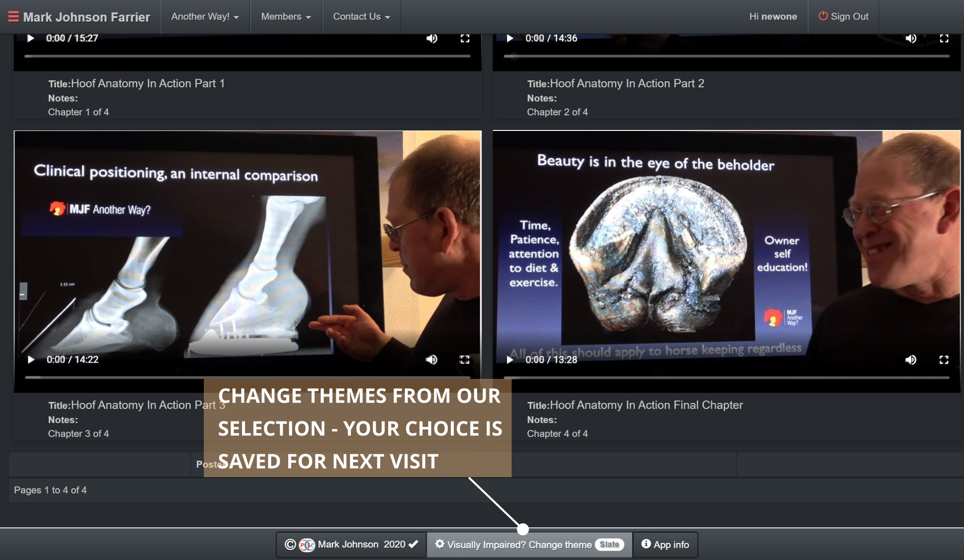Click Mark Johnson 2020 copyright item
Image resolution: width=964 pixels, height=560 pixels.
pos(351,544)
